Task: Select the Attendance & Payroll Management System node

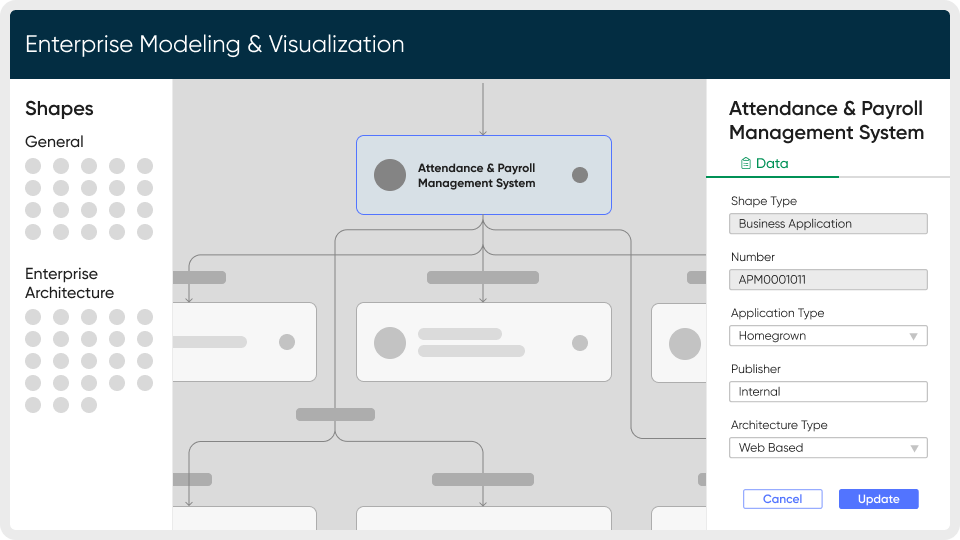Action: (x=483, y=175)
